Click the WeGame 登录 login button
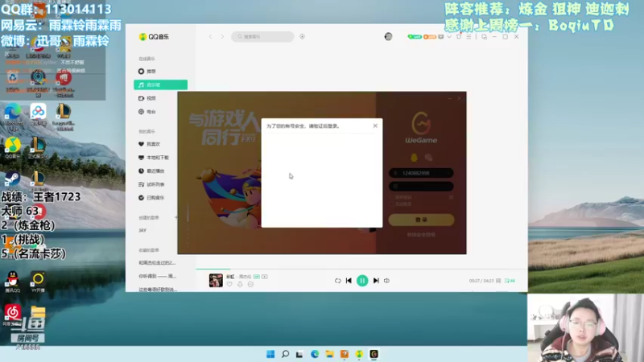 point(421,220)
